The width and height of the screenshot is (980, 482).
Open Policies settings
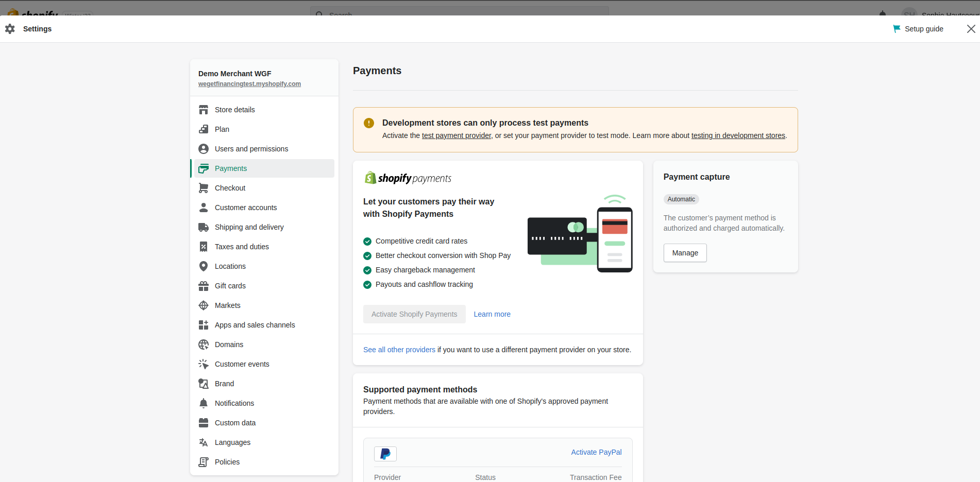coord(264,462)
